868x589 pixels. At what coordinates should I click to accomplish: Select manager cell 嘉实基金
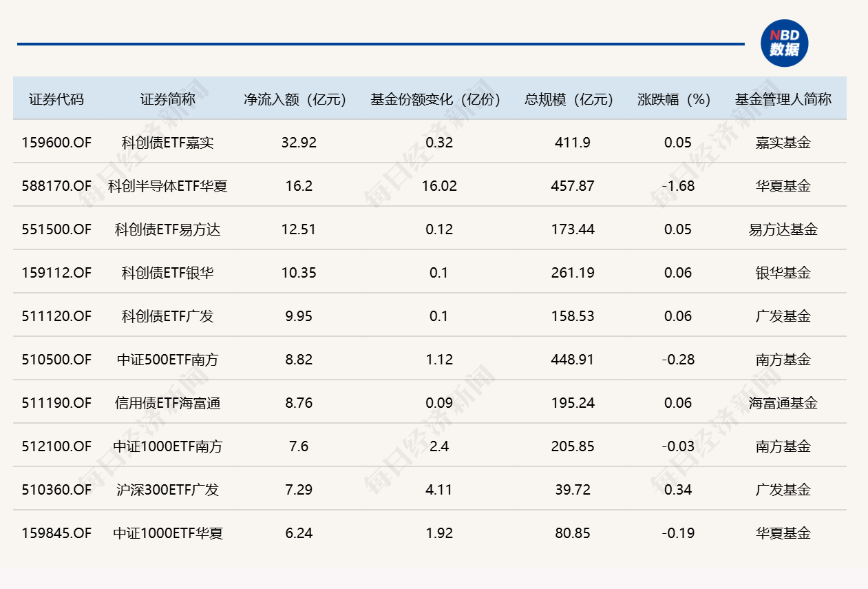[783, 143]
